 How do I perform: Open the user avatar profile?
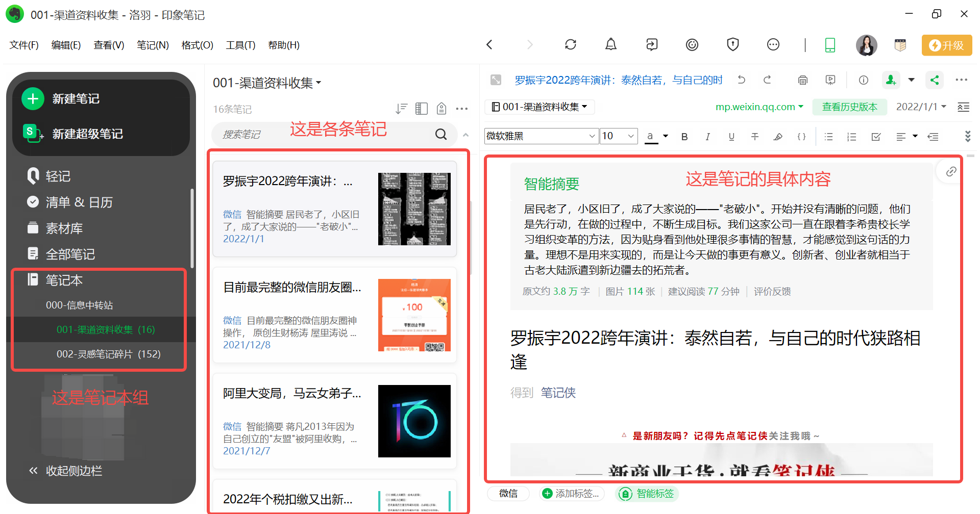pos(867,45)
